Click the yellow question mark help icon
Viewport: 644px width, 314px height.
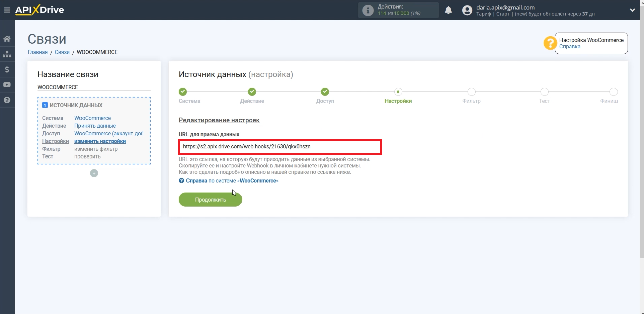click(x=550, y=43)
